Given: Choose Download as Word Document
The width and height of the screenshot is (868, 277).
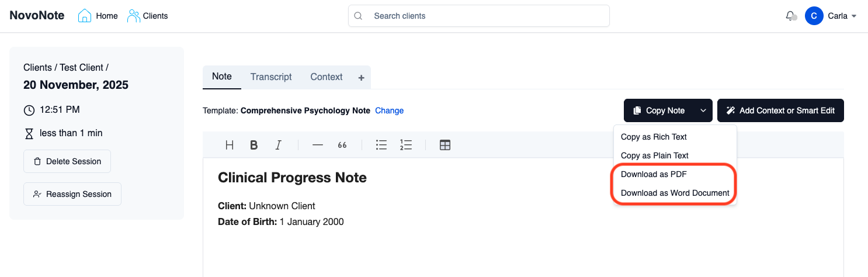Looking at the screenshot, I should (675, 193).
